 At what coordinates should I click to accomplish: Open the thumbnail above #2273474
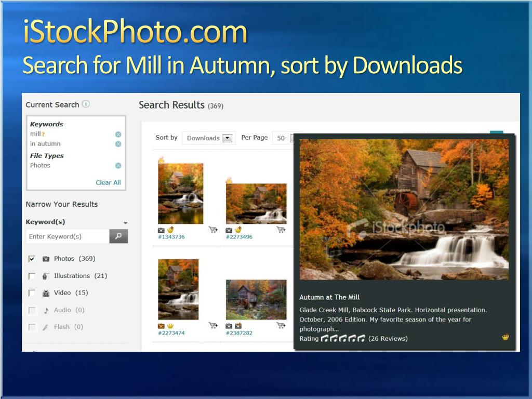point(178,289)
